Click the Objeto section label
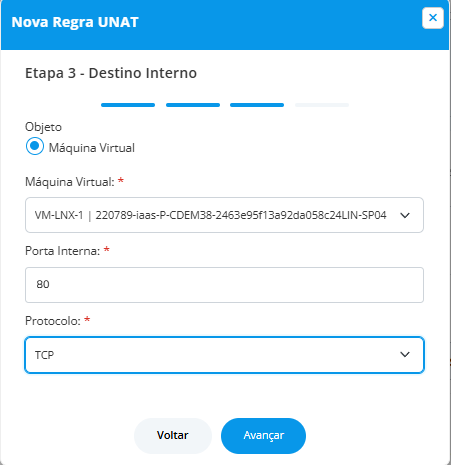The height and width of the screenshot is (465, 451). [x=43, y=127]
